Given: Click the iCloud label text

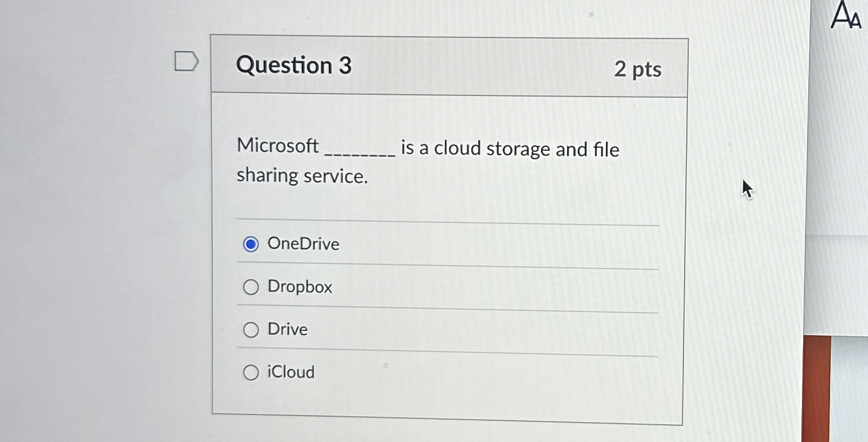Looking at the screenshot, I should coord(290,372).
